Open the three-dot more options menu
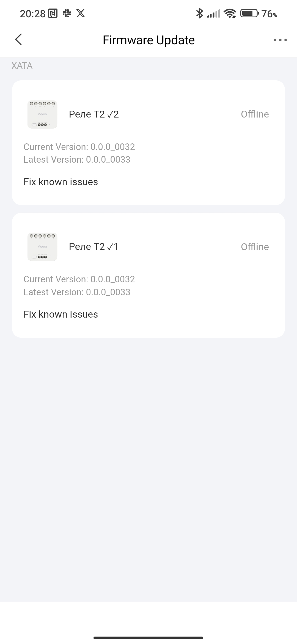The image size is (297, 644). [x=280, y=40]
